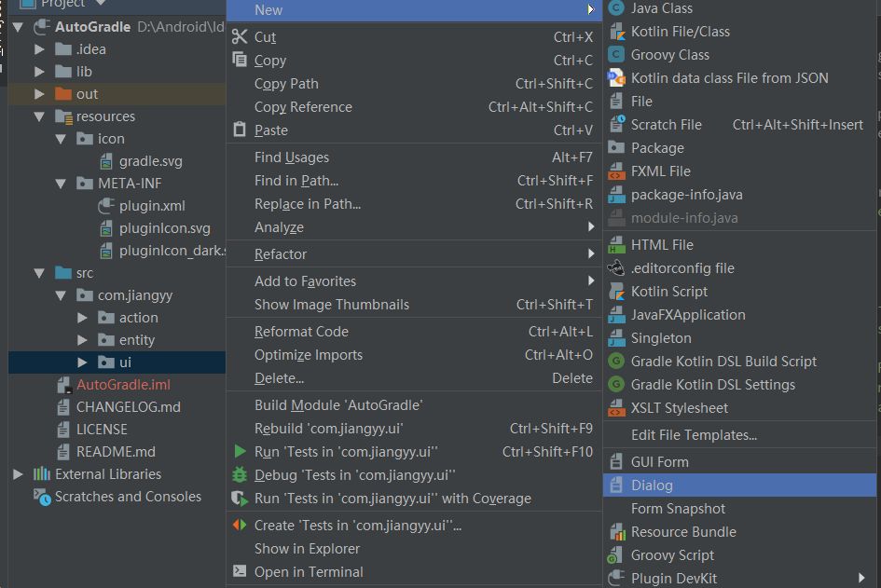Viewport: 881px width, 588px height.
Task: Click the Copy icon in context menu
Action: pyautogui.click(x=240, y=60)
